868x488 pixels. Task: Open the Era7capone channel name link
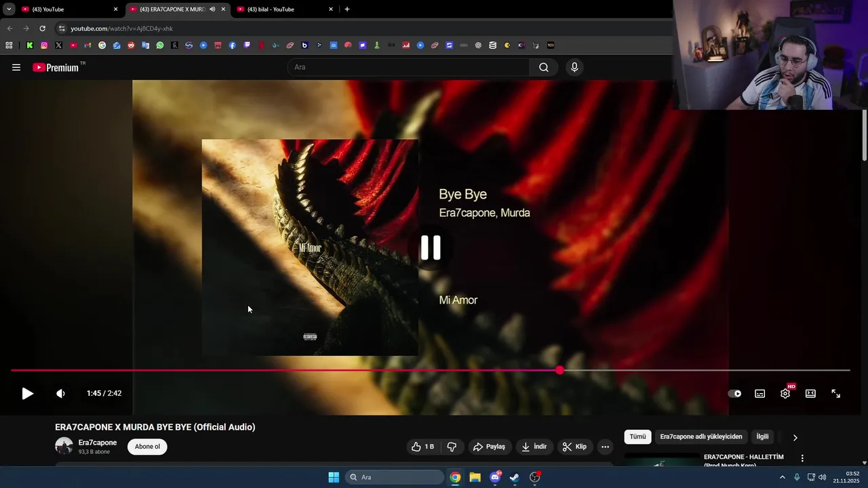pos(98,443)
